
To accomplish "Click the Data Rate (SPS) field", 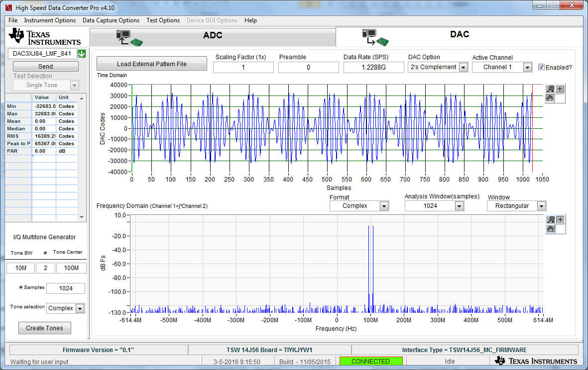I will pos(373,68).
